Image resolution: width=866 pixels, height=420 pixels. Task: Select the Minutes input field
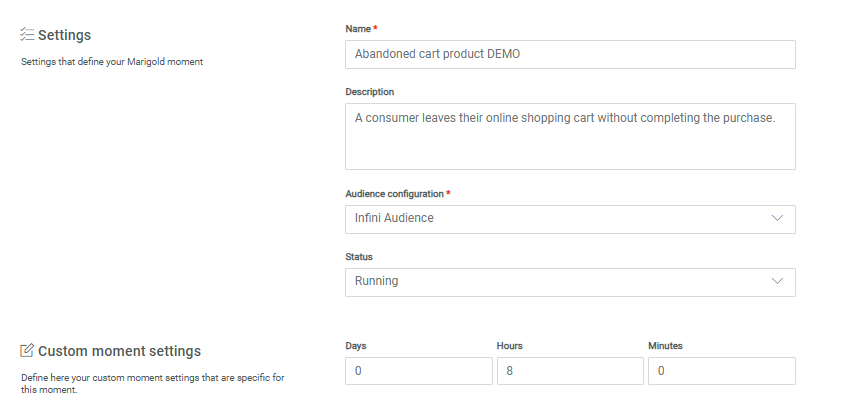pyautogui.click(x=721, y=371)
